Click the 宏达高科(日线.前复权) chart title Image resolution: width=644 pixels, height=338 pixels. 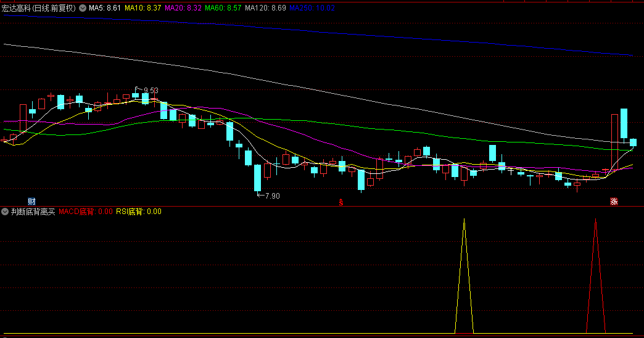coord(39,8)
